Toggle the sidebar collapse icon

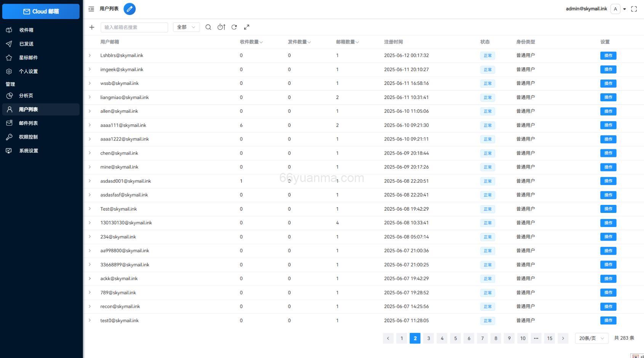(91, 9)
